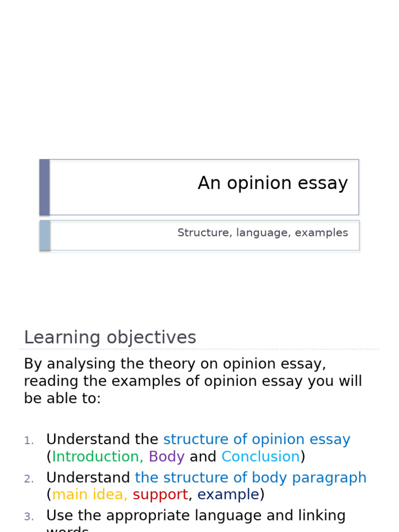Click the cyan "Conclusion" word

[x=260, y=457]
